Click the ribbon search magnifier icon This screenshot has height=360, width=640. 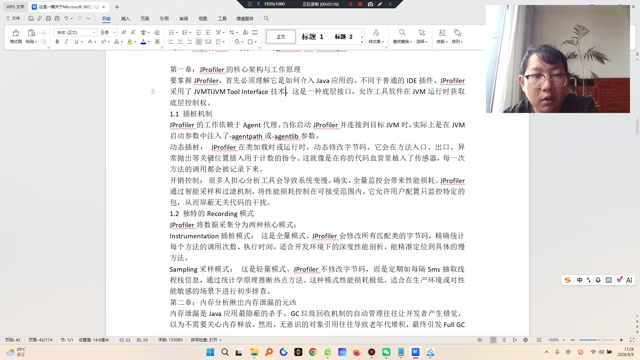(x=266, y=18)
